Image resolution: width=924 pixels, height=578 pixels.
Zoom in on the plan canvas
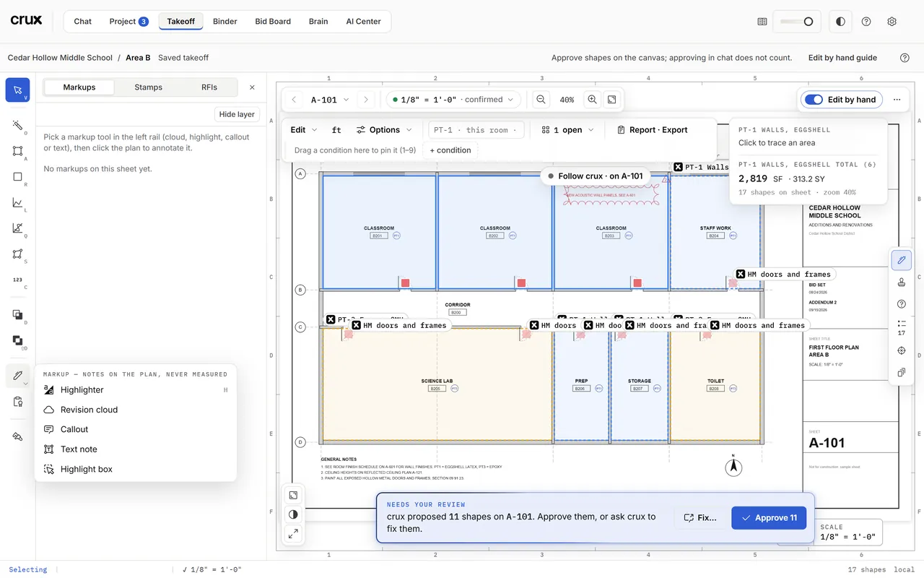click(592, 100)
